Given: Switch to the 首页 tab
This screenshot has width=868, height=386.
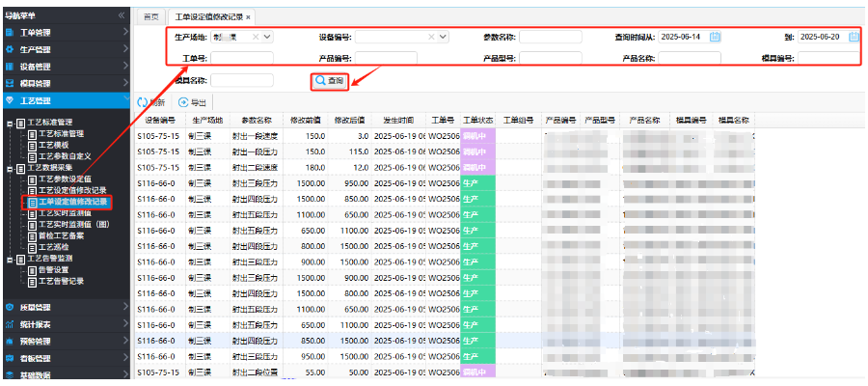Looking at the screenshot, I should tap(149, 17).
